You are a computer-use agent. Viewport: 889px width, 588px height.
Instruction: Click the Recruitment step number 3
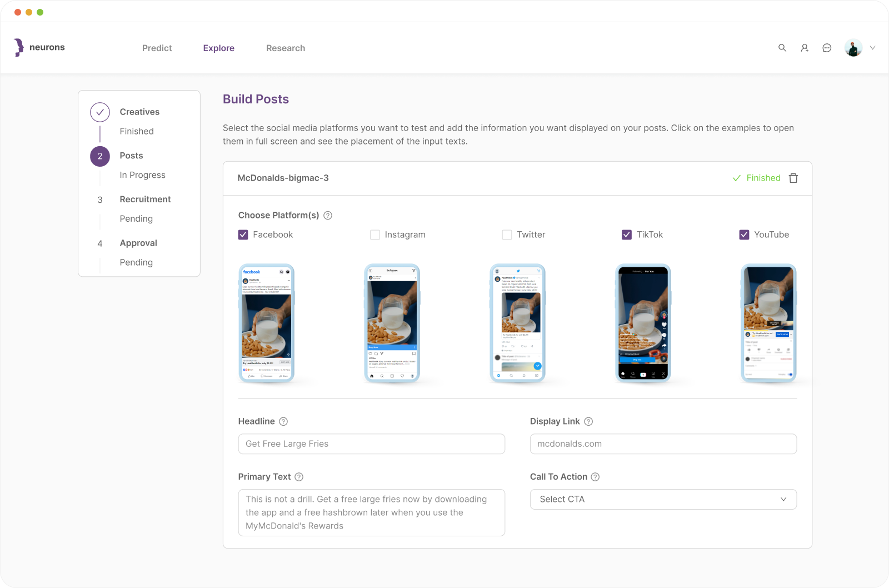100,200
